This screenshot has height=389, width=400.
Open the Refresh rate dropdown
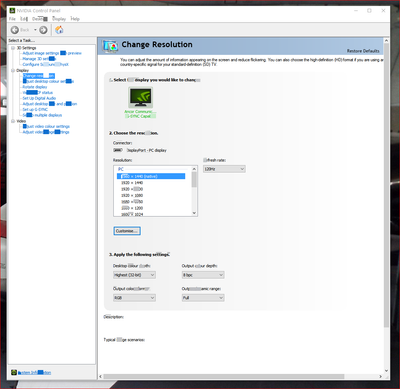click(x=224, y=169)
